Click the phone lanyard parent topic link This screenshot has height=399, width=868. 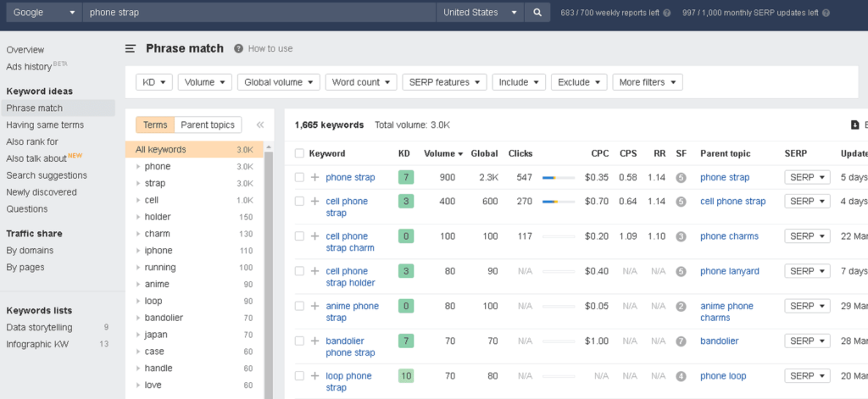coord(729,271)
